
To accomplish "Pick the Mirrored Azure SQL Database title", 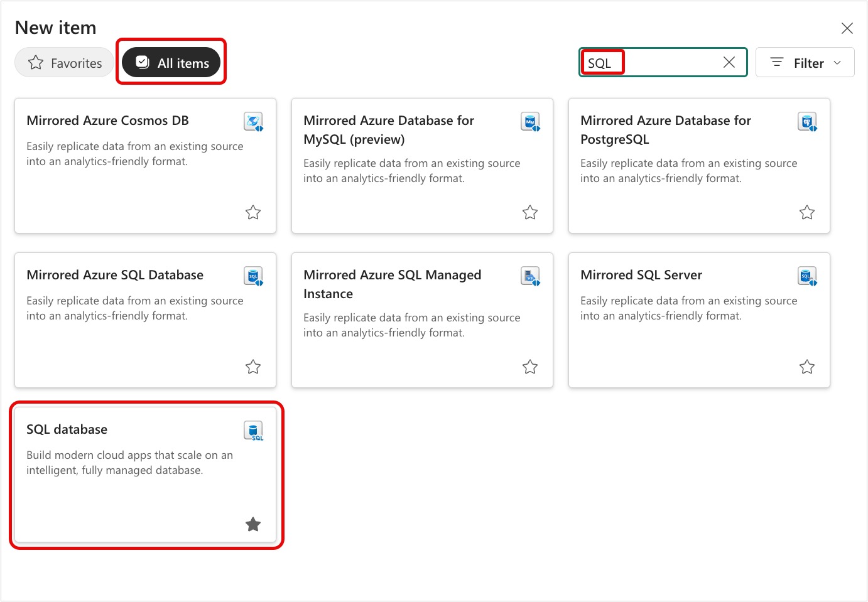I will 115,275.
